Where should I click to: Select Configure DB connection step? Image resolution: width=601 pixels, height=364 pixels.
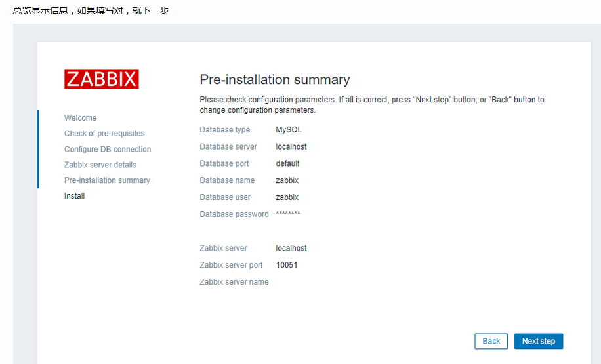108,149
